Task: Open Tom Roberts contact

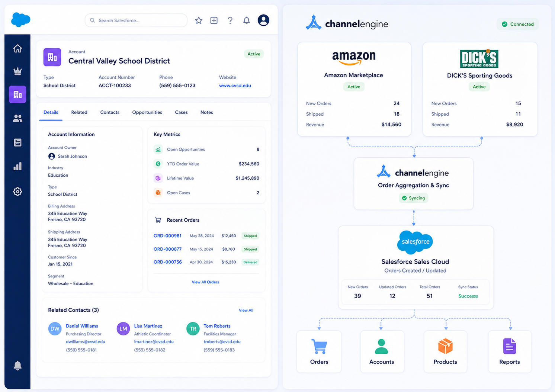Action: [217, 326]
